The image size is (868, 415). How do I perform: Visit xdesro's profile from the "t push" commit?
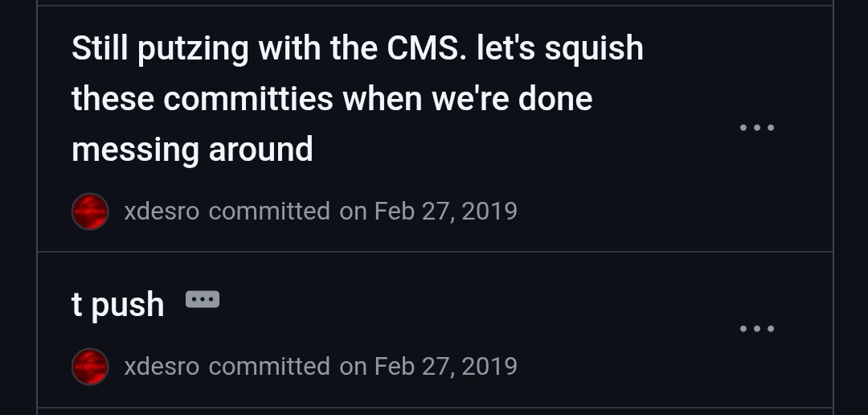click(162, 367)
